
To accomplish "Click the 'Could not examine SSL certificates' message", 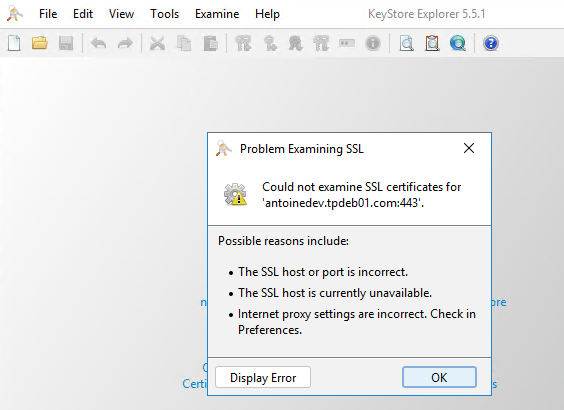I will coord(361,195).
